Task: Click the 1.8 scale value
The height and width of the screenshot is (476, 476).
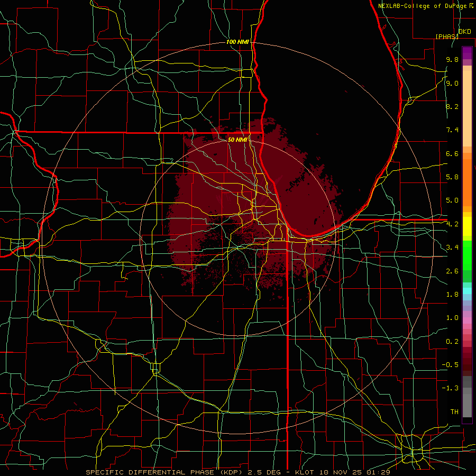Action: pos(452,295)
